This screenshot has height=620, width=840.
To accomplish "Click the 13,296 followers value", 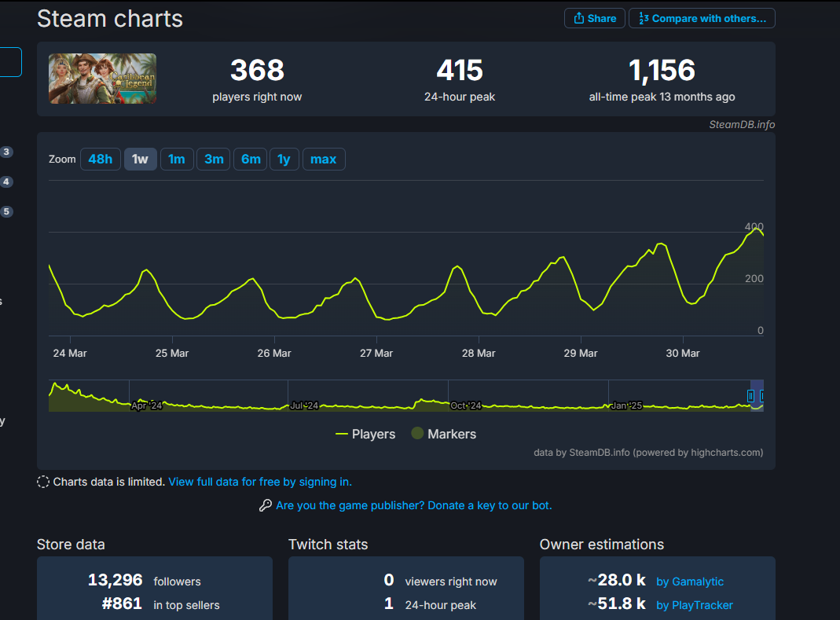I will click(116, 580).
